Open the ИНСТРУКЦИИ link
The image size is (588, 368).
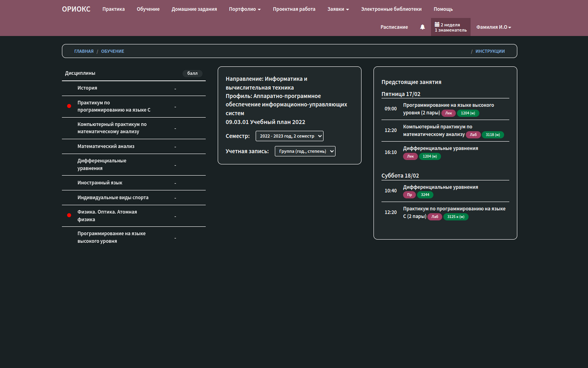point(490,51)
